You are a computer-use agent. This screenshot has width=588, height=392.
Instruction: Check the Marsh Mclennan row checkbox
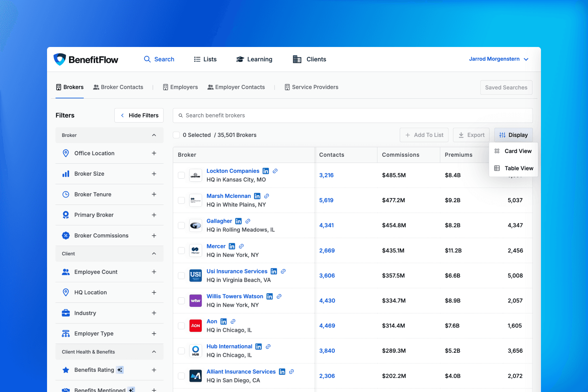181,200
